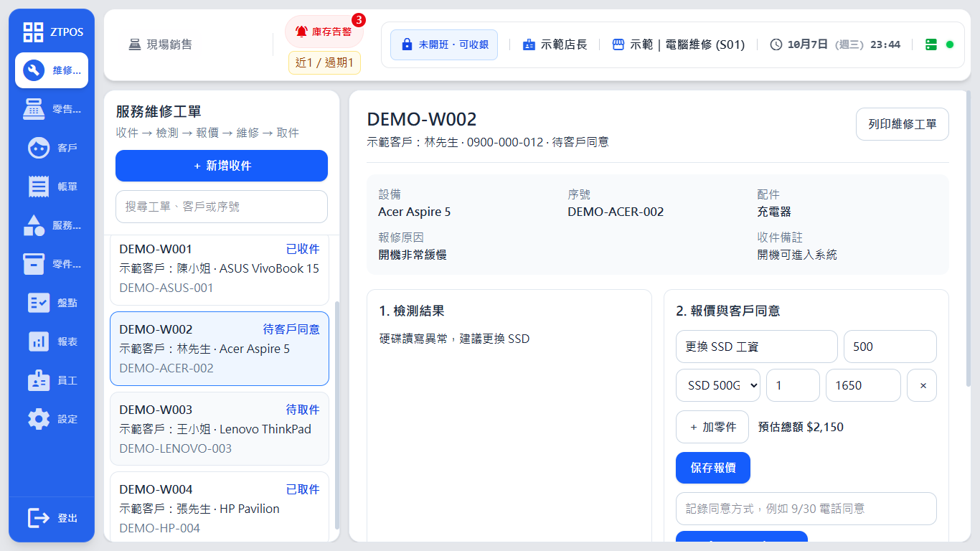Viewport: 980px width, 551px height.
Task: Select work order DEMO-W004
Action: pos(220,507)
